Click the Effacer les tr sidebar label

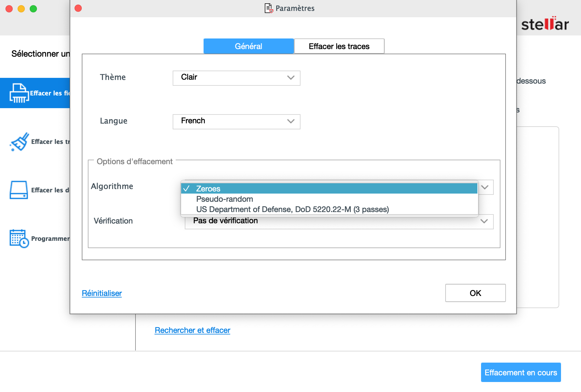[x=51, y=141]
